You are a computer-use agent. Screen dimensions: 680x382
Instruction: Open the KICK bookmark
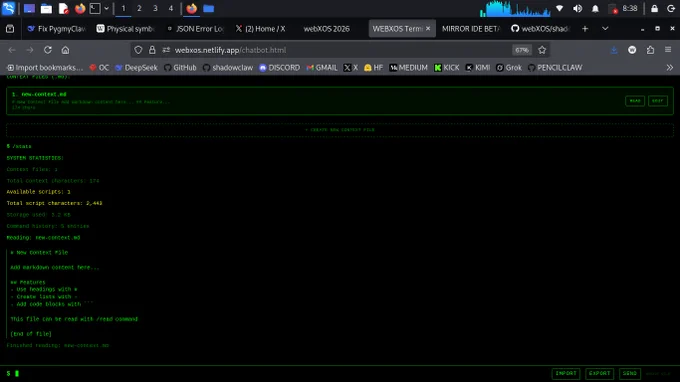pyautogui.click(x=447, y=68)
